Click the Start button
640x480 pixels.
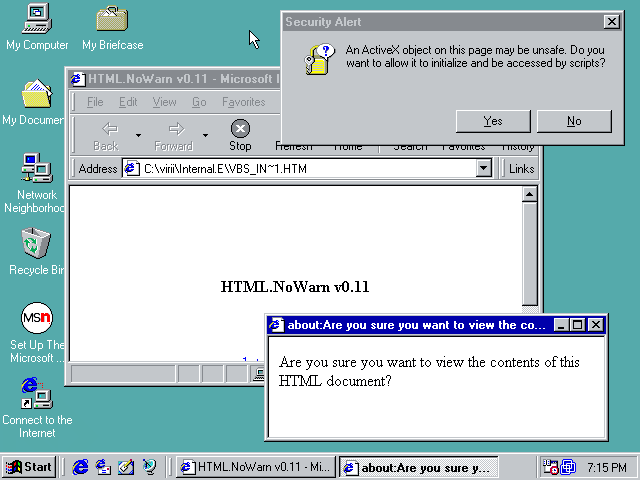[x=28, y=467]
